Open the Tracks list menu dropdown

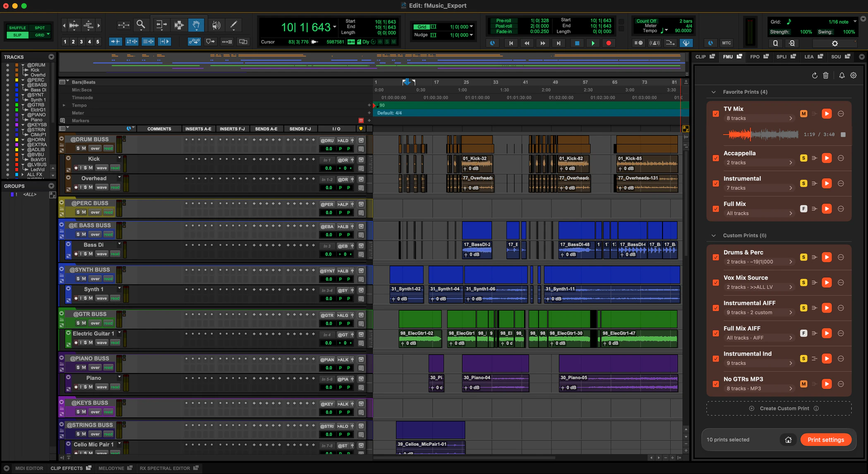[51, 57]
